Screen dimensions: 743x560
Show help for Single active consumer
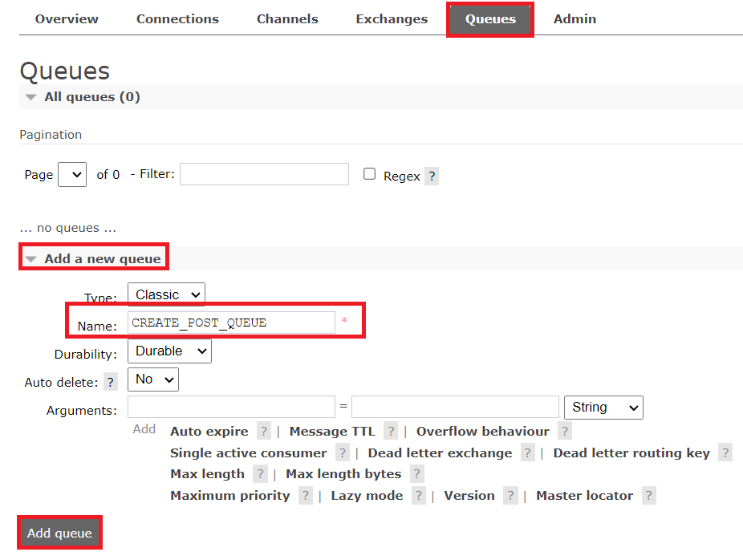coord(343,453)
